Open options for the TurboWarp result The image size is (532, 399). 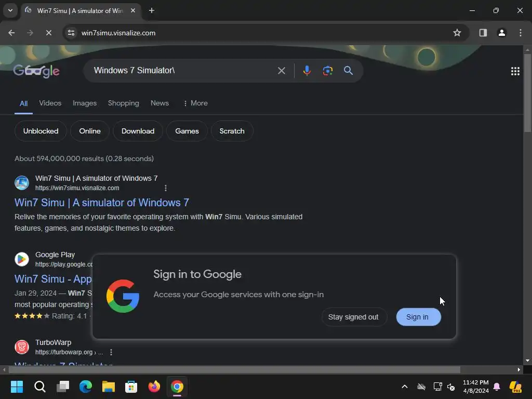111,352
